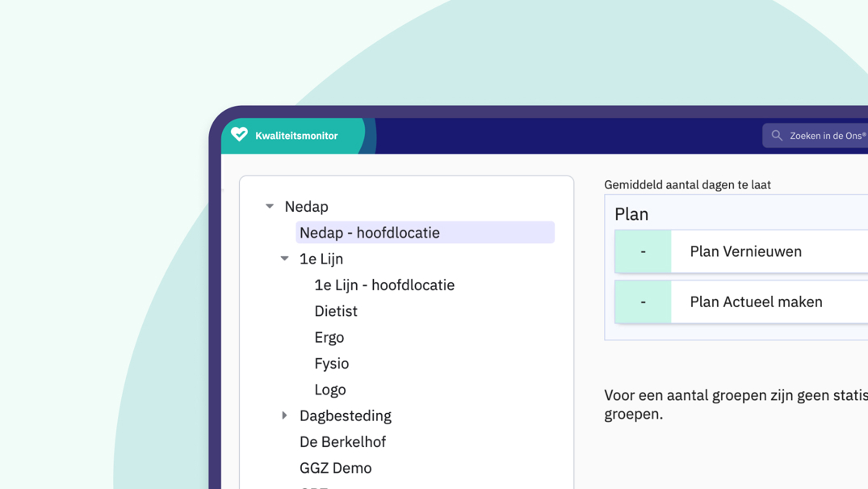The image size is (868, 489).
Task: Click the Kwaliteitsmonitor heart logo icon
Action: click(239, 133)
